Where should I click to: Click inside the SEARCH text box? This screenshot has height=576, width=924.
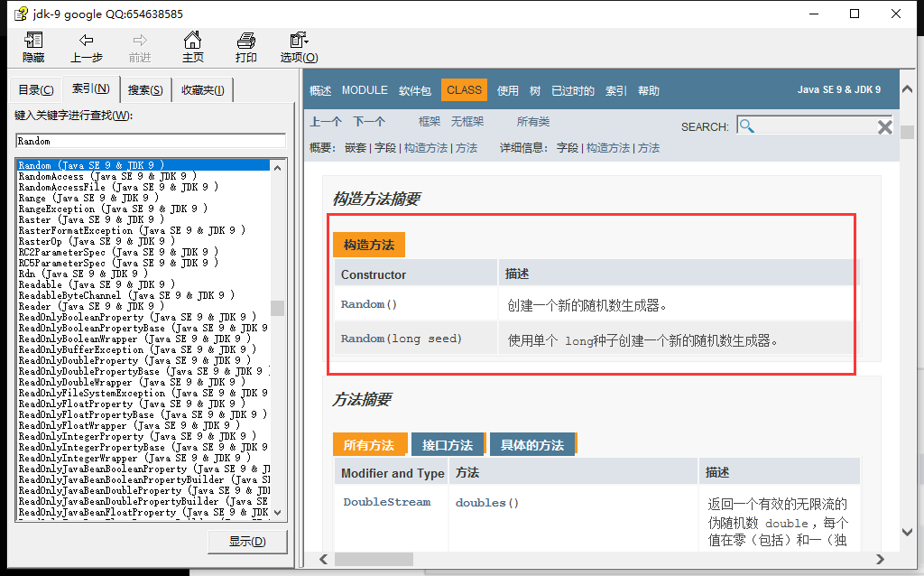point(815,125)
